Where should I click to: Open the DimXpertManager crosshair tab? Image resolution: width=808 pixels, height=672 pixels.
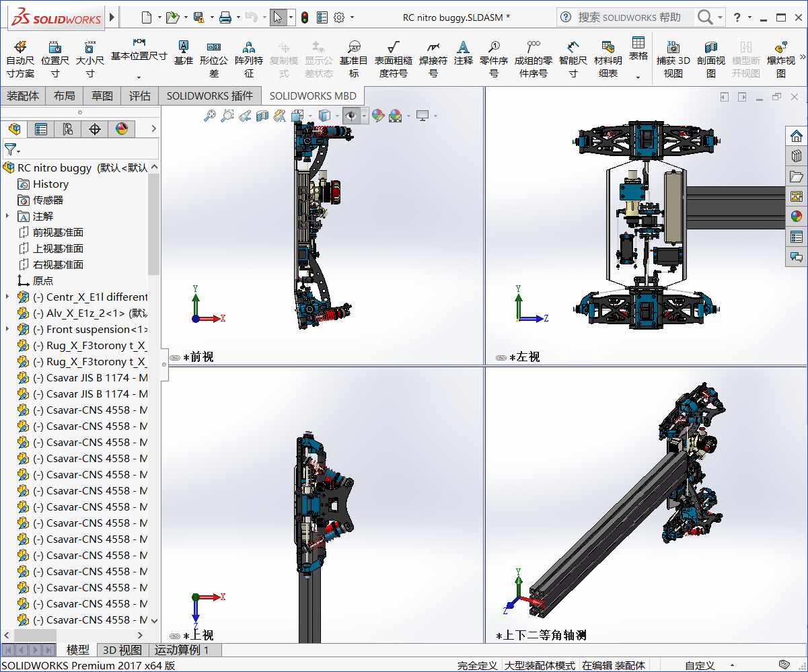click(x=95, y=129)
